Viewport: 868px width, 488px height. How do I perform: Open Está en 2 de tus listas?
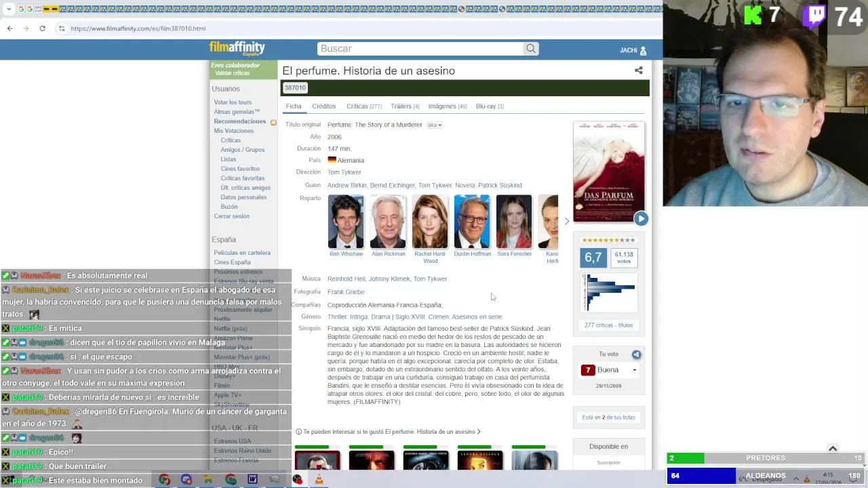pyautogui.click(x=608, y=418)
